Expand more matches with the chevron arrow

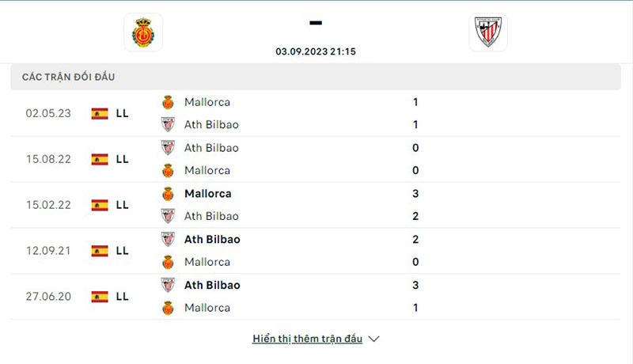tap(374, 339)
